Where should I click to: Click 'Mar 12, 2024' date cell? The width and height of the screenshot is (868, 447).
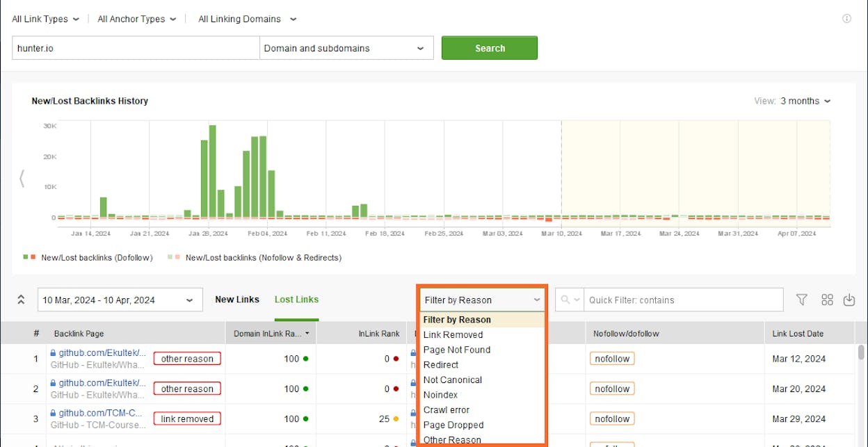[x=799, y=359]
